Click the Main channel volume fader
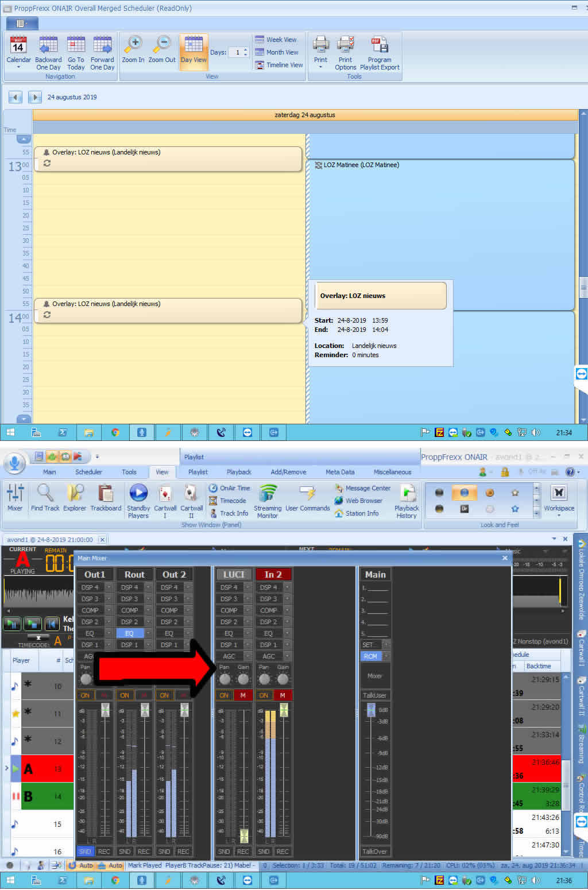 (x=371, y=710)
